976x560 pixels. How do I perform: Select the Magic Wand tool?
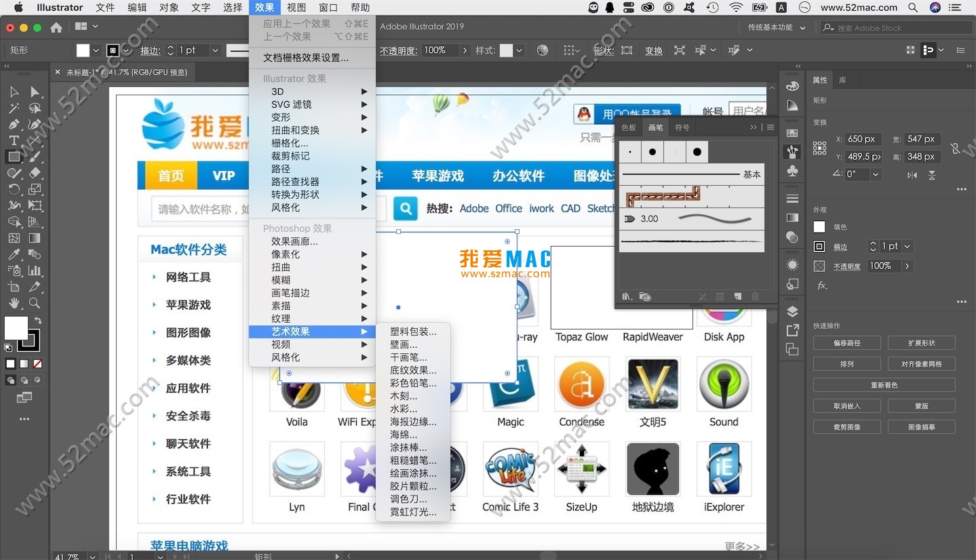coord(14,108)
